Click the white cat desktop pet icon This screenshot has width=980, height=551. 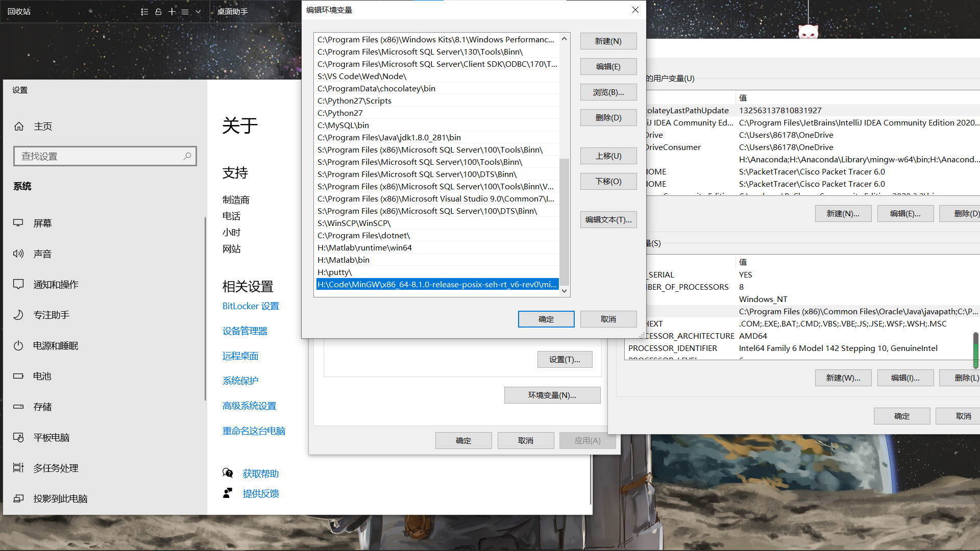(808, 32)
